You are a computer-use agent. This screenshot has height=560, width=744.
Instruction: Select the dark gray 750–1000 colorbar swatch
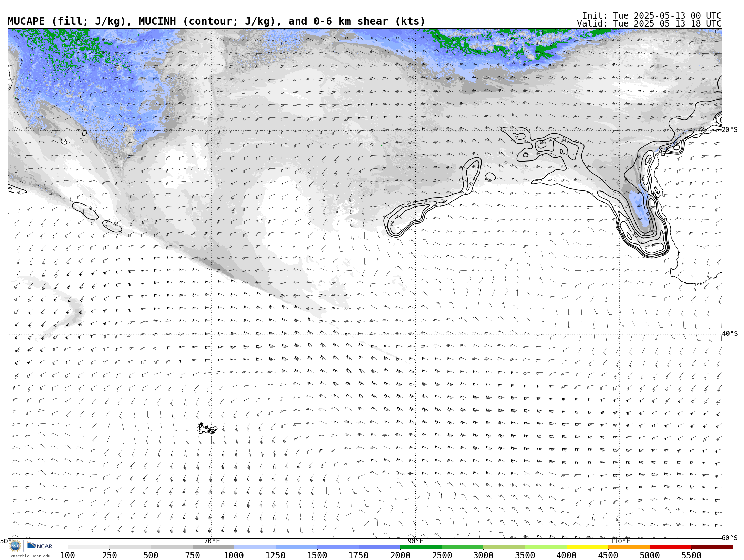click(x=213, y=547)
